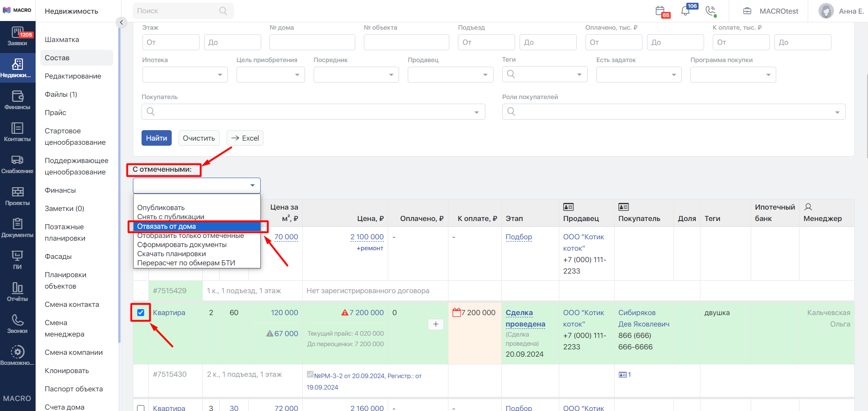868x411 pixels.
Task: Open the Снабжение truck icon
Action: pos(17,164)
